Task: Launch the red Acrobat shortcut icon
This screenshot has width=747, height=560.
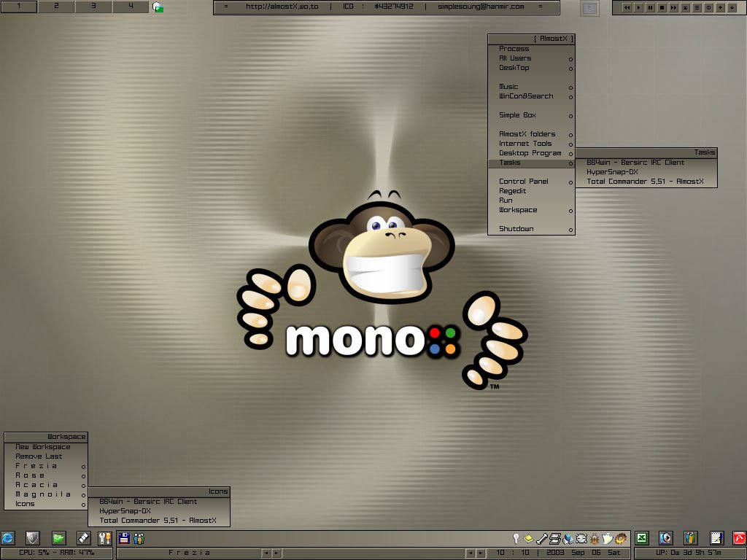Action: 740,538
